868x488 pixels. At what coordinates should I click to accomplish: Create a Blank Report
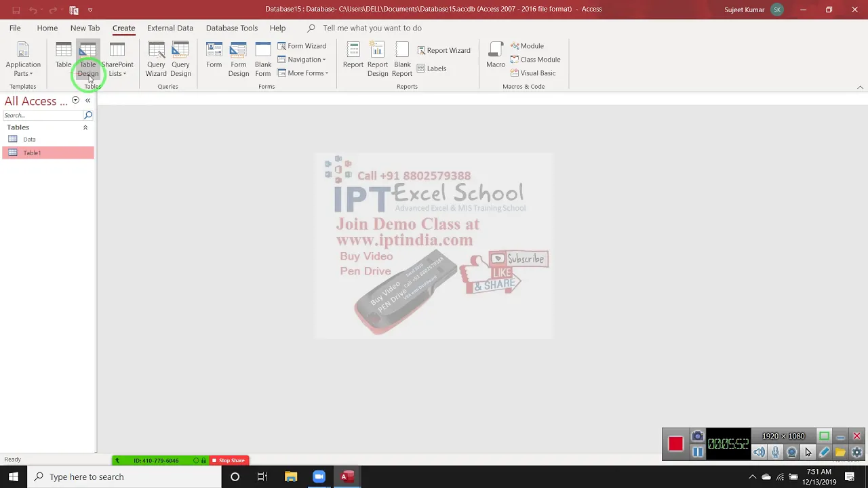(402, 60)
